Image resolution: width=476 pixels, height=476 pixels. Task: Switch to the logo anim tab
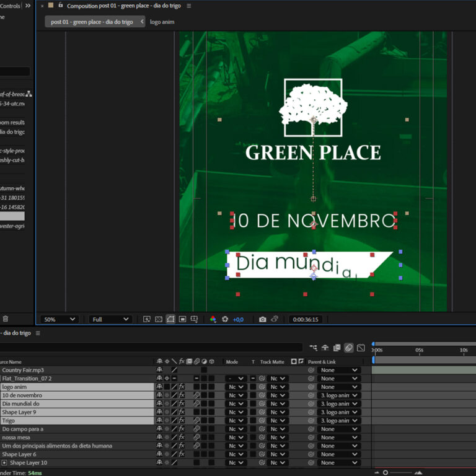click(162, 22)
